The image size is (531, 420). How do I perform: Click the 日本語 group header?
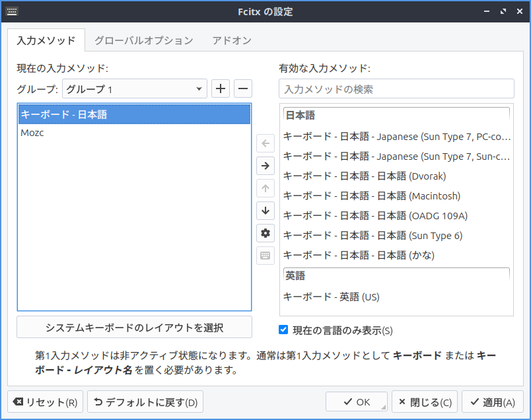click(396, 116)
